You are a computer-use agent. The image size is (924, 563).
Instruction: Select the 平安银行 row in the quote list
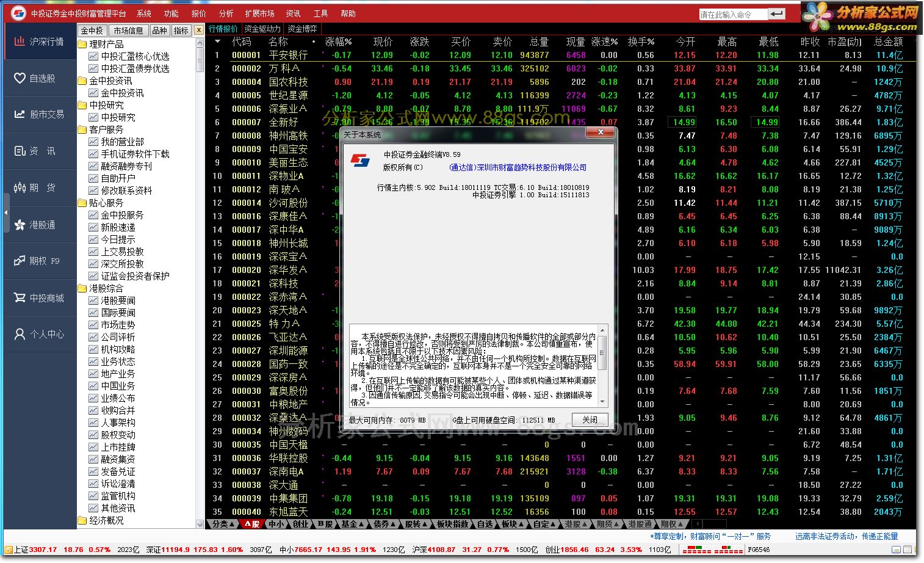coord(561,55)
